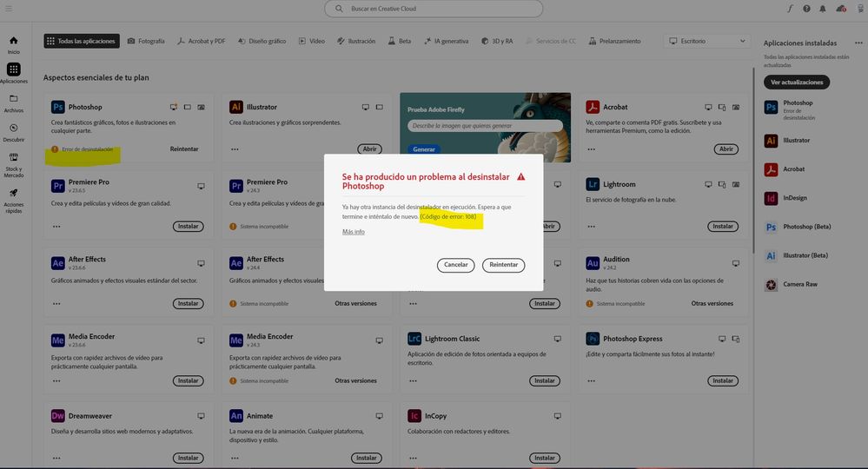Select the Vídeo tab

312,41
